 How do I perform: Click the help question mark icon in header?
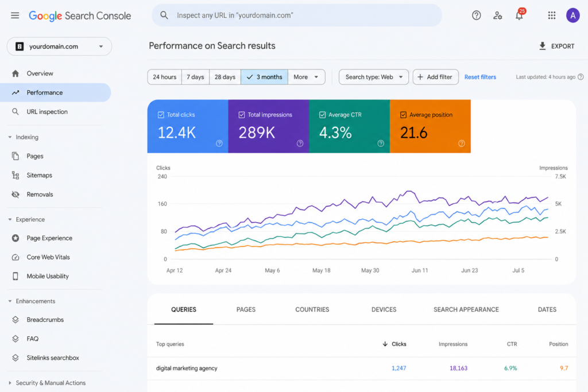pyautogui.click(x=476, y=15)
